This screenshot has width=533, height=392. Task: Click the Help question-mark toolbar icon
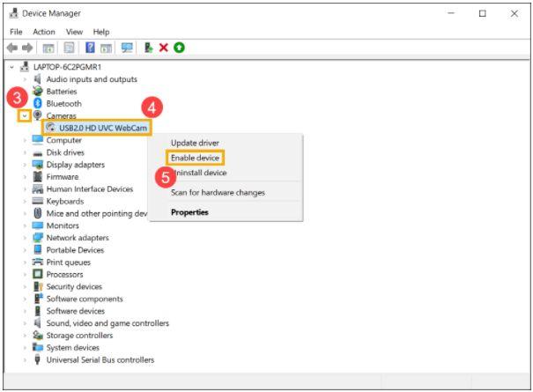90,48
